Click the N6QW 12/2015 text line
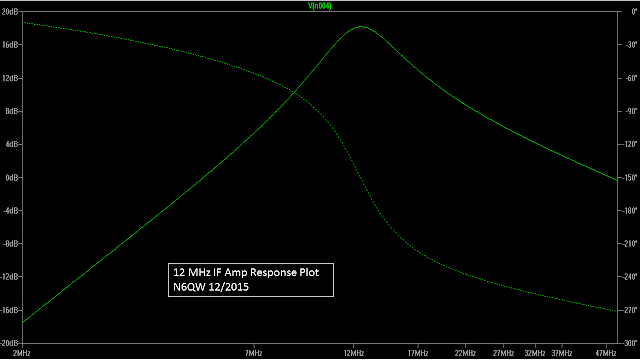The width and height of the screenshot is (640, 360). point(211,287)
